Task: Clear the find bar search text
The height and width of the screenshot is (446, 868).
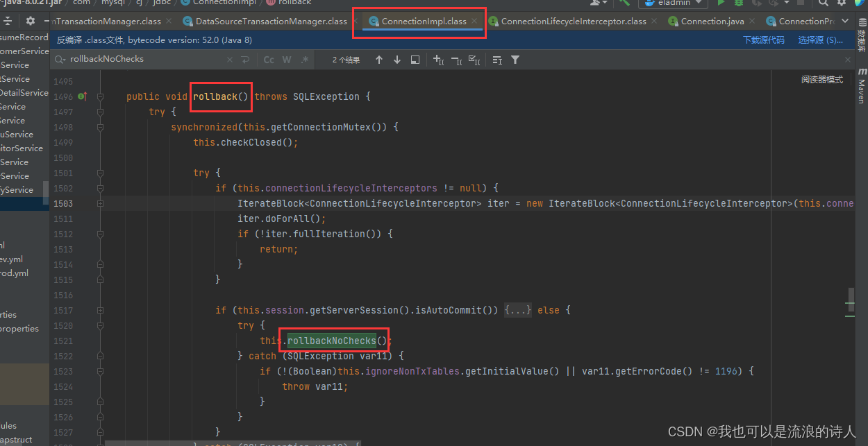Action: point(229,60)
